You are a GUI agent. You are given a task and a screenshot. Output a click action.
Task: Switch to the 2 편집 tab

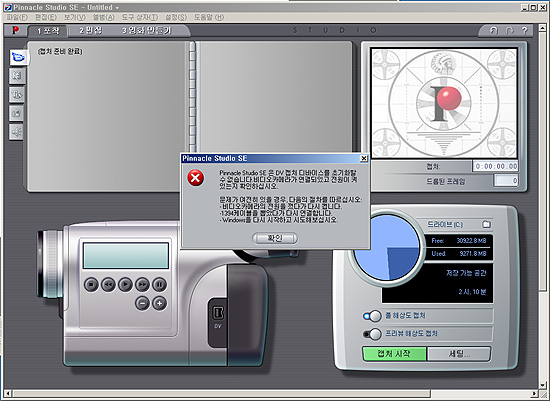point(90,31)
